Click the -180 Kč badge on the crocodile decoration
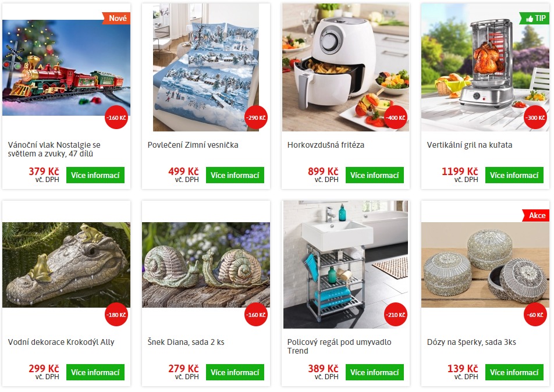The image size is (554, 392). coord(116,315)
